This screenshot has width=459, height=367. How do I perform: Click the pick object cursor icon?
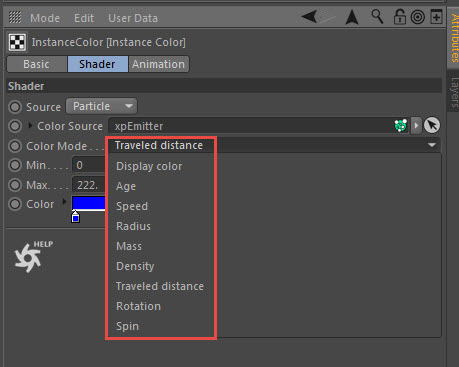click(432, 126)
